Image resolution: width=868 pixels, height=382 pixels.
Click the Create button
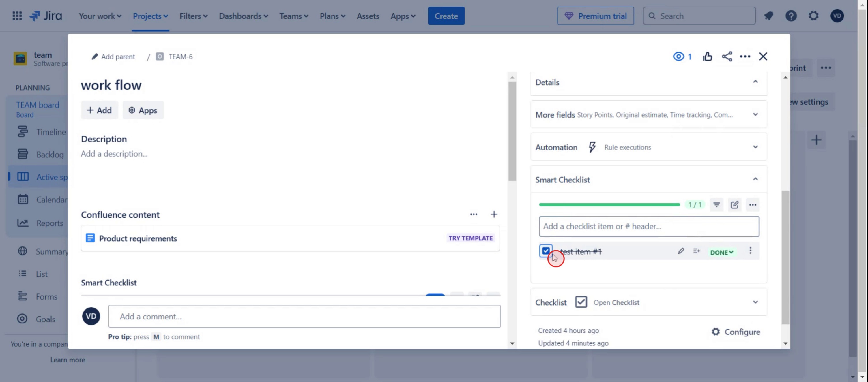[446, 16]
